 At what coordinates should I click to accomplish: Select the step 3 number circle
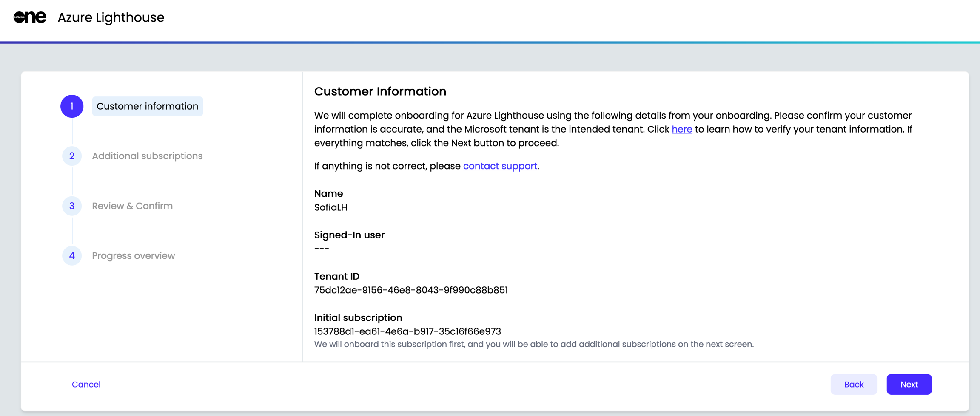(x=72, y=206)
